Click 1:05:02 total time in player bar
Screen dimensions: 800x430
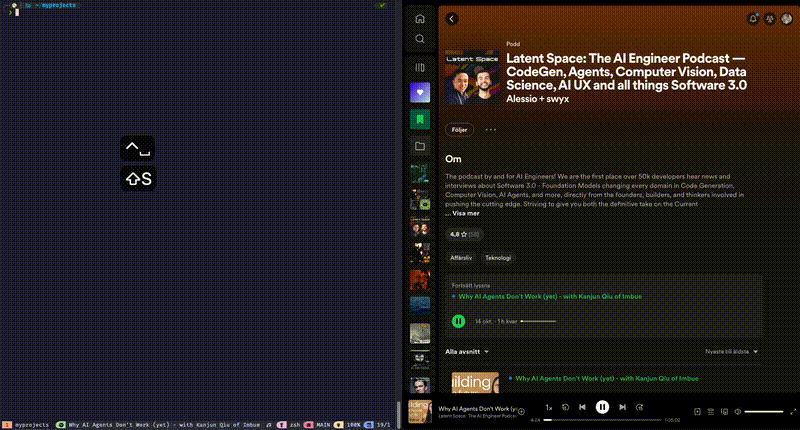tap(672, 420)
